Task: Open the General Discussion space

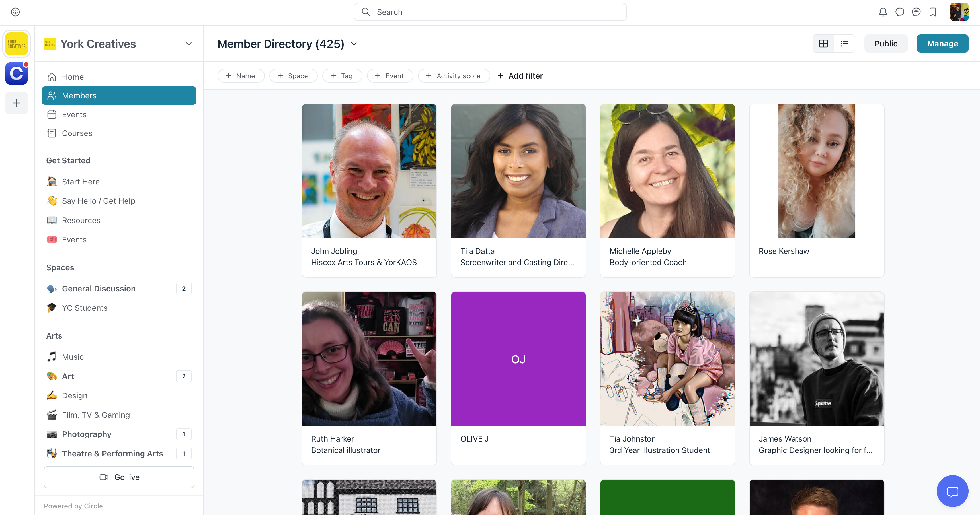Action: click(119, 289)
